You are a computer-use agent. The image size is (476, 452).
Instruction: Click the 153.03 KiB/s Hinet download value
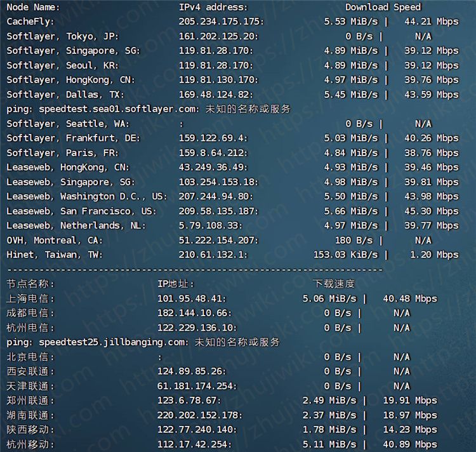pos(350,255)
